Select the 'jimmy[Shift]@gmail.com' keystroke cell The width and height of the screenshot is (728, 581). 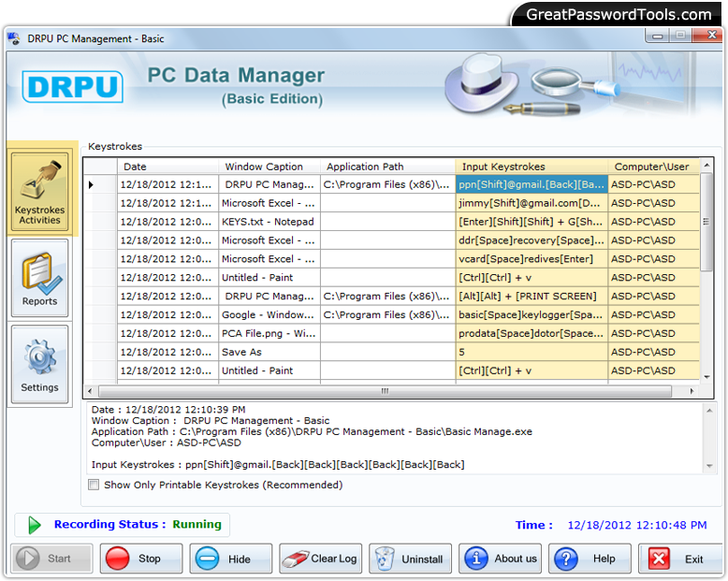tap(531, 203)
